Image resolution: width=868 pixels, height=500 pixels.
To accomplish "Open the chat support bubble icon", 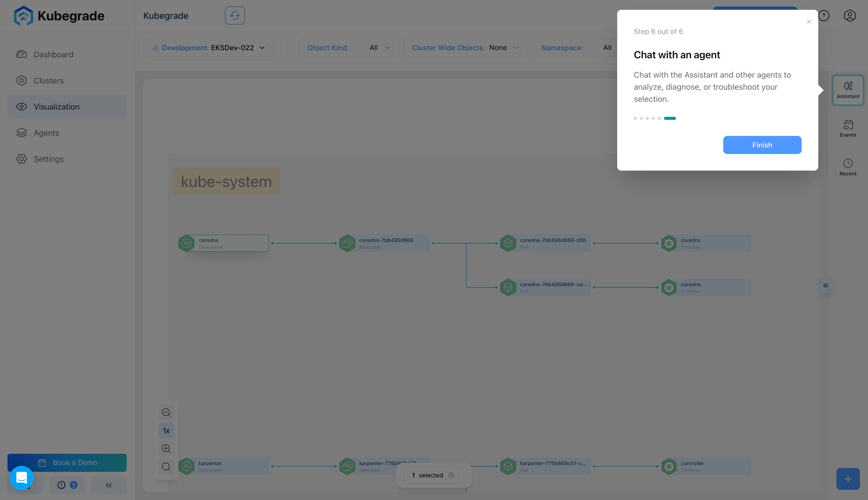I will pos(22,478).
